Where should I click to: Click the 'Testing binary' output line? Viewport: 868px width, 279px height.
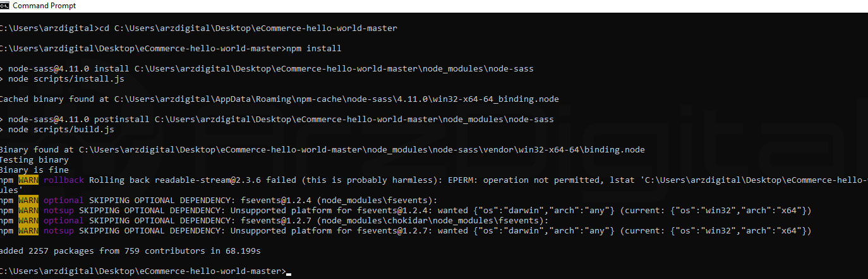34,160
